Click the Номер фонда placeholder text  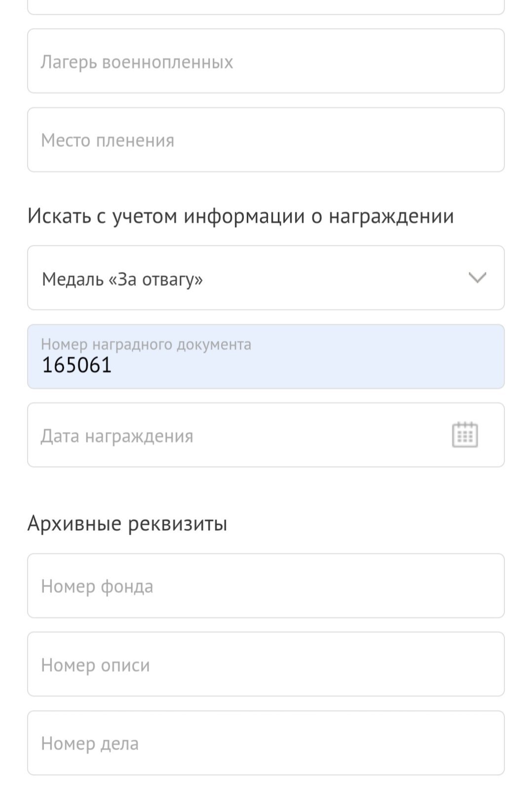(x=97, y=587)
